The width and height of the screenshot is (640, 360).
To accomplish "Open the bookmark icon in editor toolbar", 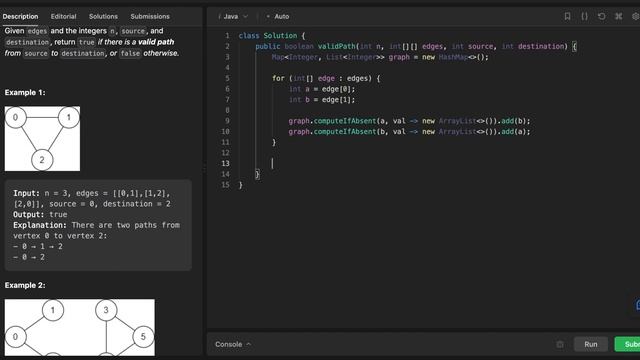I will click(567, 16).
